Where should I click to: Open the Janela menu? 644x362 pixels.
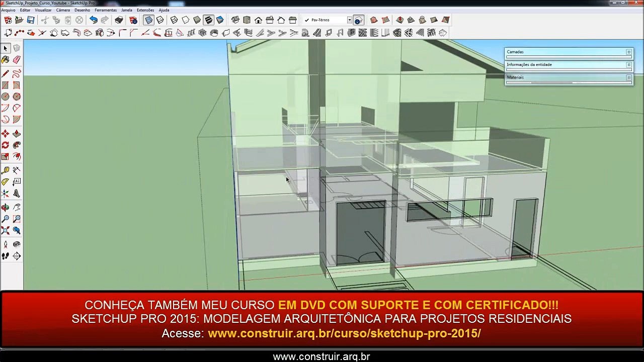127,10
